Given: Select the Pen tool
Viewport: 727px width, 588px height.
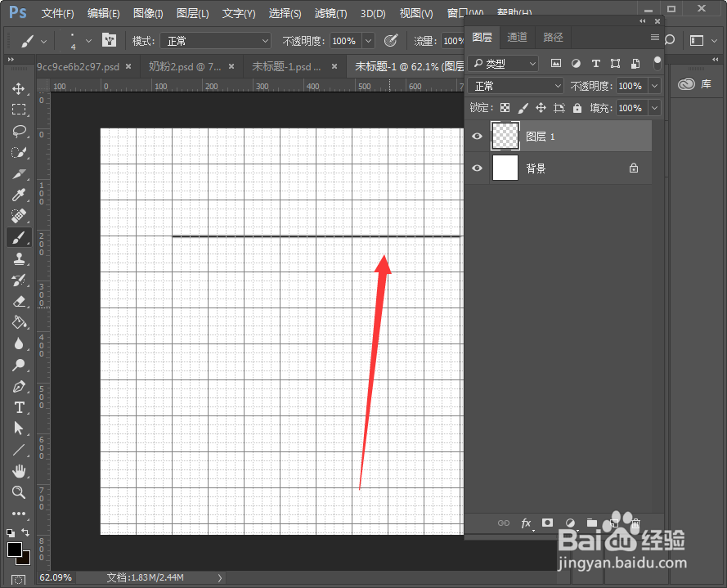Looking at the screenshot, I should 19,386.
